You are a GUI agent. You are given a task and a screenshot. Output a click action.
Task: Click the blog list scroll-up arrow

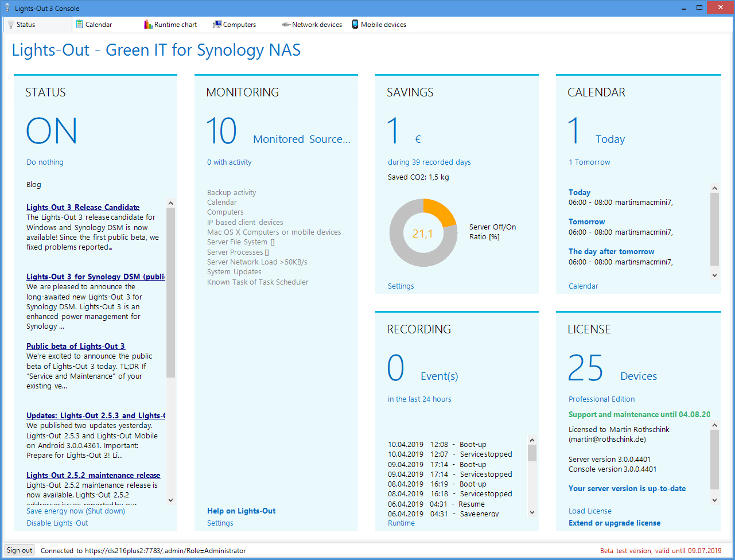[170, 203]
